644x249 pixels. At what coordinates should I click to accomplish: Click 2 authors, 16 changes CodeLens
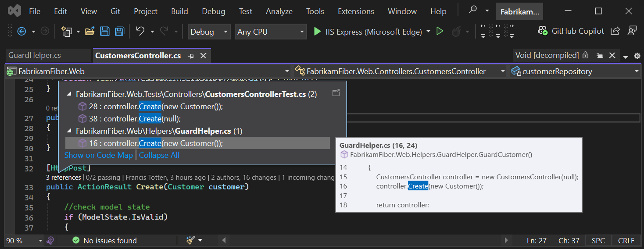[243, 178]
